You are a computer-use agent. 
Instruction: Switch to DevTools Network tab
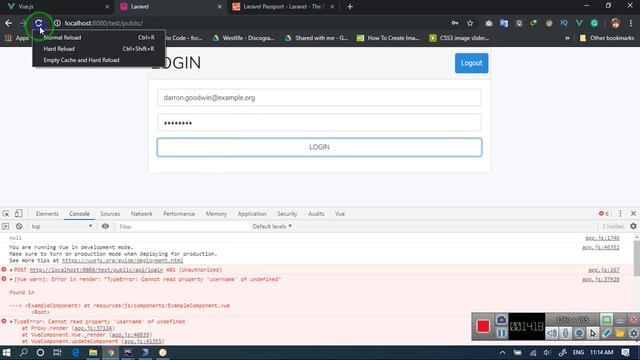[x=141, y=214]
